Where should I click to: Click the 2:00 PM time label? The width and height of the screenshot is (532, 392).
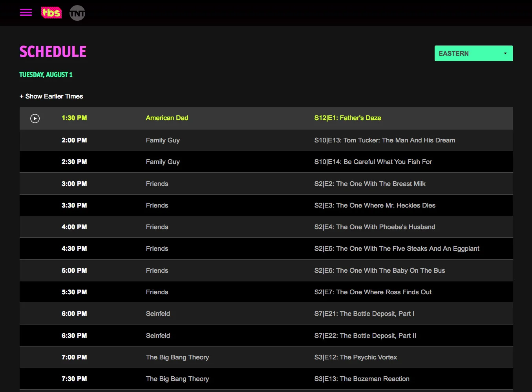(74, 140)
